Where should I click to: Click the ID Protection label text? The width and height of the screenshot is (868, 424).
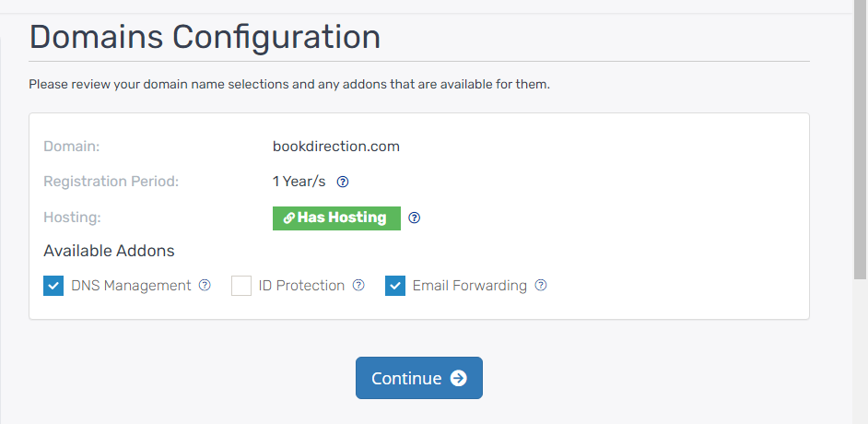click(x=301, y=286)
